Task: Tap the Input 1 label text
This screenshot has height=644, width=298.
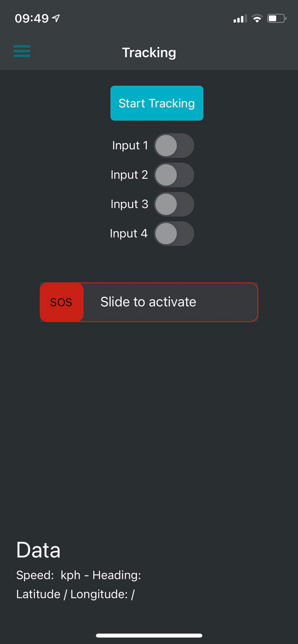Action: coord(129,146)
